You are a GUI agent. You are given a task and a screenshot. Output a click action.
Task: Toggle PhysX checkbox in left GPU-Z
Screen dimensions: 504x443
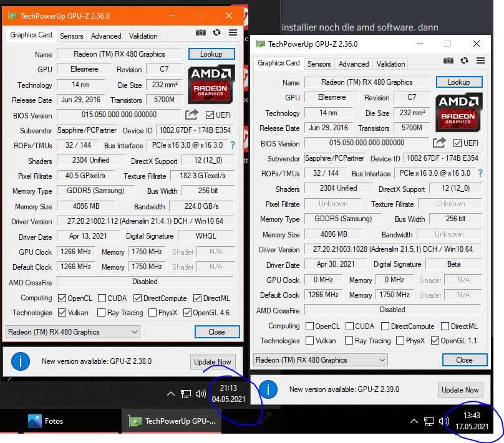[153, 312]
